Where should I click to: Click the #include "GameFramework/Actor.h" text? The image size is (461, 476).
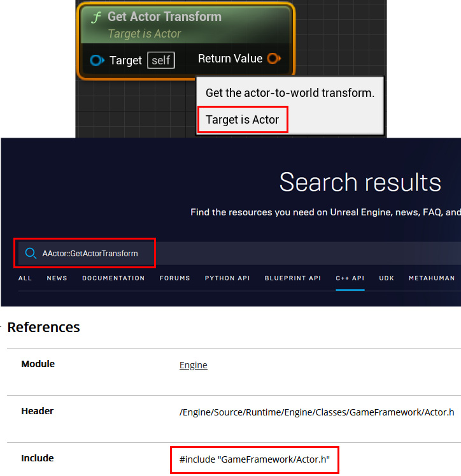pos(255,459)
